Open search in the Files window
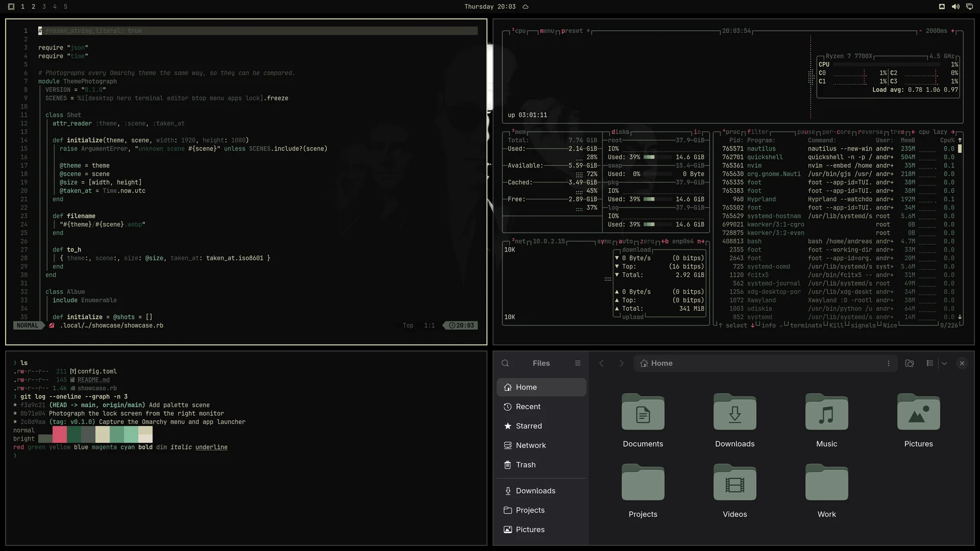The width and height of the screenshot is (980, 551). pyautogui.click(x=505, y=363)
